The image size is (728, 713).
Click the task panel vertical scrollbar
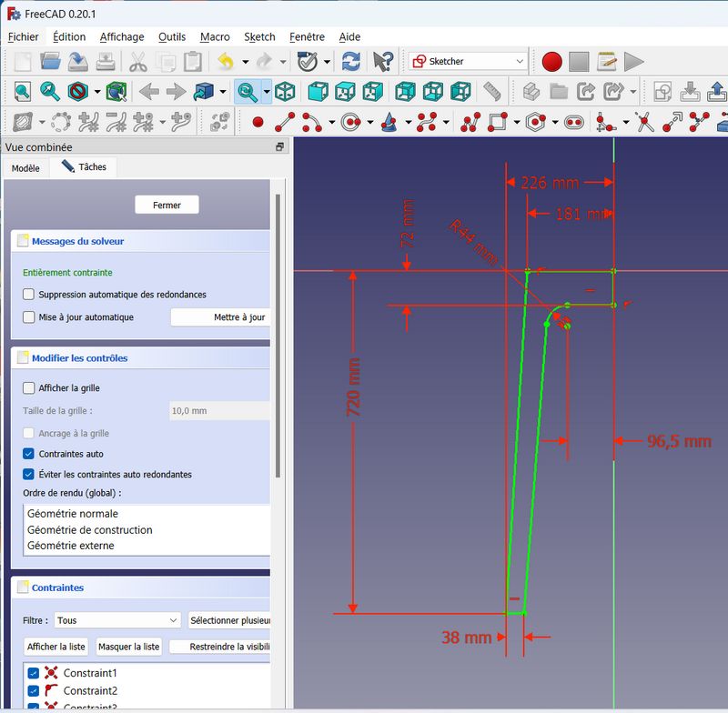point(278,336)
